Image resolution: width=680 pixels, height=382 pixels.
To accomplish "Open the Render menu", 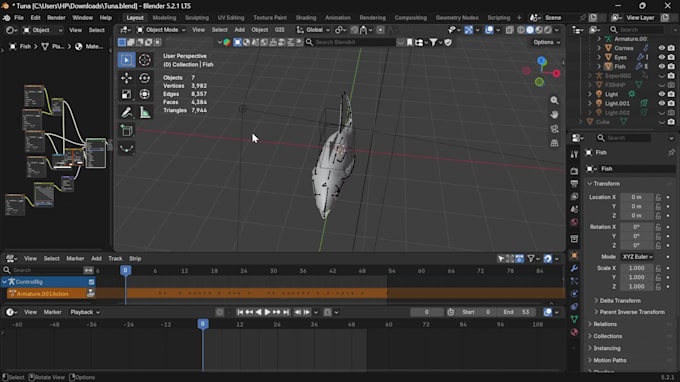I will click(x=56, y=18).
